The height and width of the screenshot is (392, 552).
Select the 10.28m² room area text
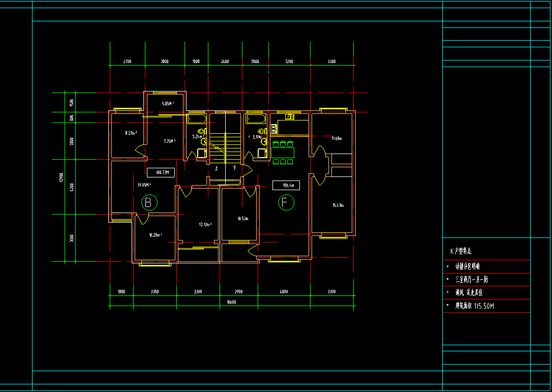[155, 235]
